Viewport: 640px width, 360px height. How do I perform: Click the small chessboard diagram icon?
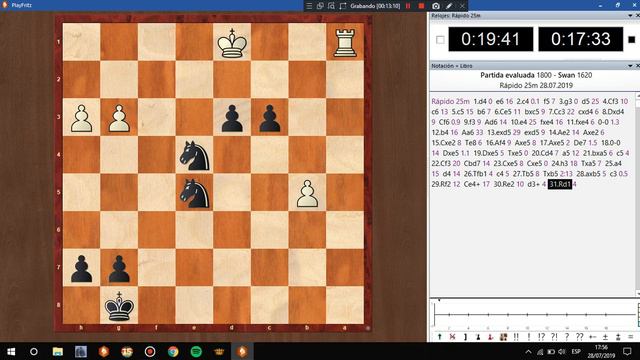(503, 337)
